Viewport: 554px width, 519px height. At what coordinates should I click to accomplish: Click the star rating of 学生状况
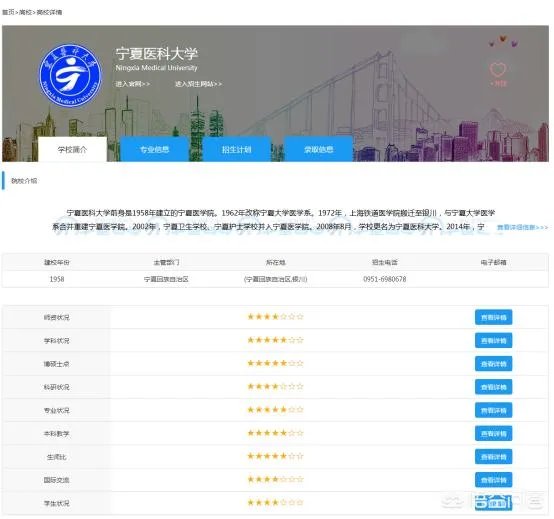click(275, 502)
